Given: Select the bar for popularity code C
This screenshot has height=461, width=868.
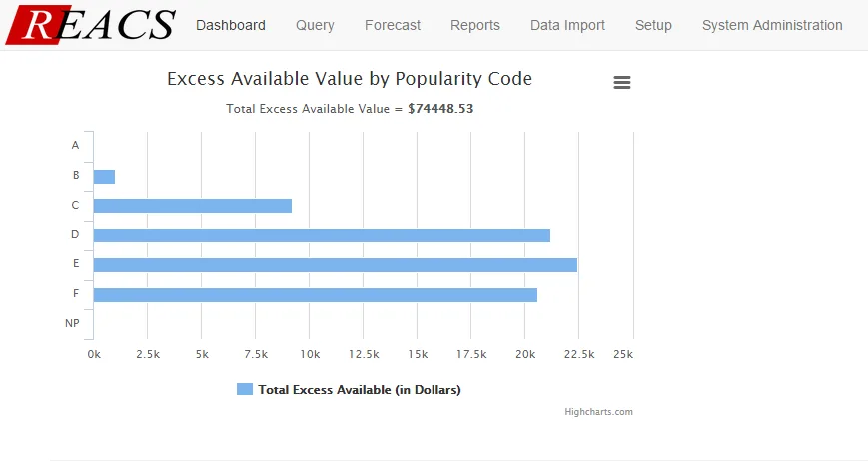Looking at the screenshot, I should click(193, 206).
